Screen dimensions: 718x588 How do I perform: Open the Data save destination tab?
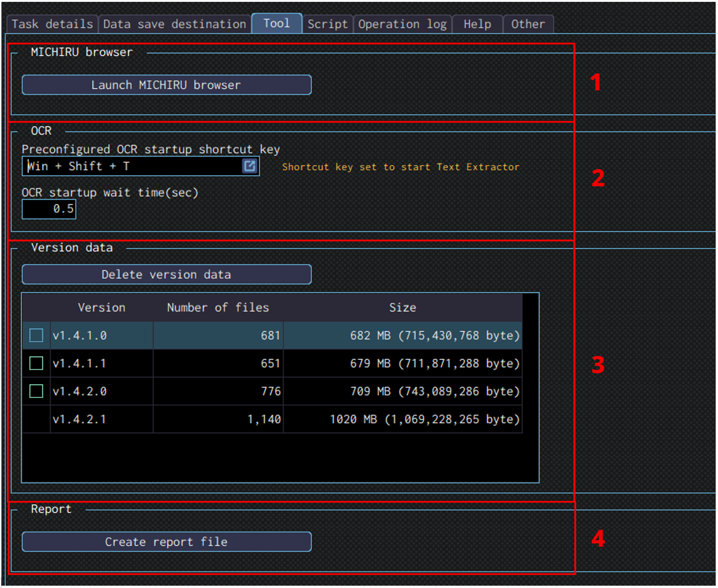point(174,24)
